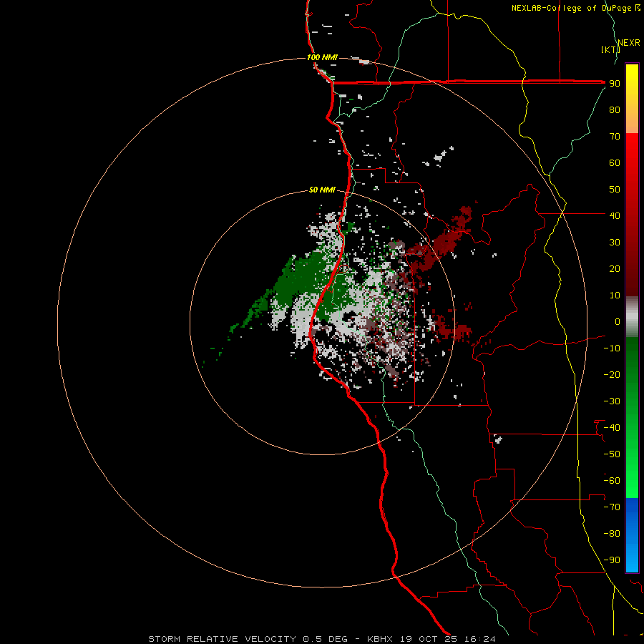
Task: Click the STORM RELATIVE VELOCITY caption title
Action: [x=222, y=639]
